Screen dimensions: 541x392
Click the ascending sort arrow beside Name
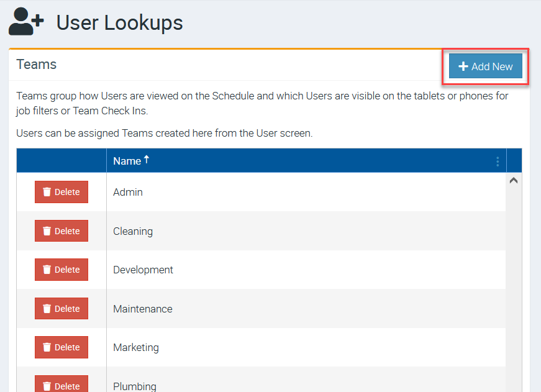[147, 160]
